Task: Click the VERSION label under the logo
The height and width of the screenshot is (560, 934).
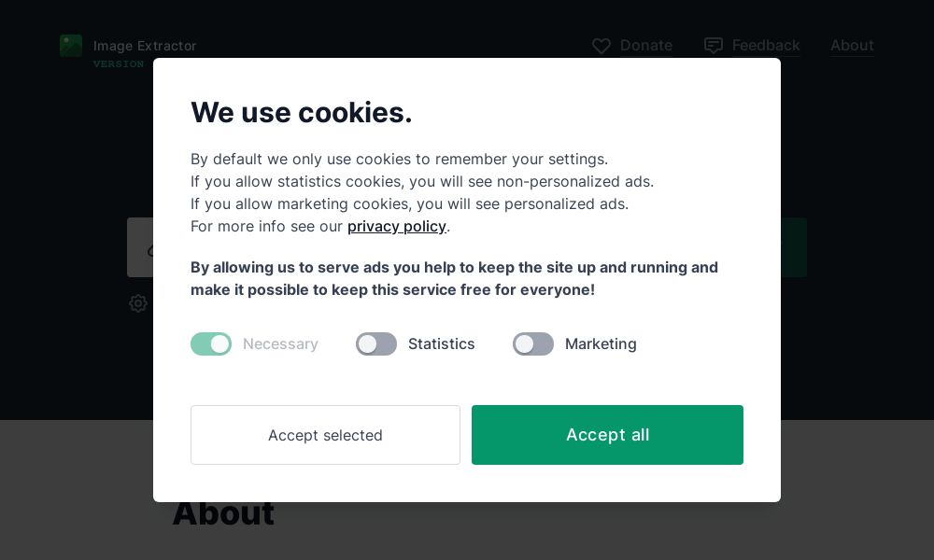Action: tap(118, 64)
